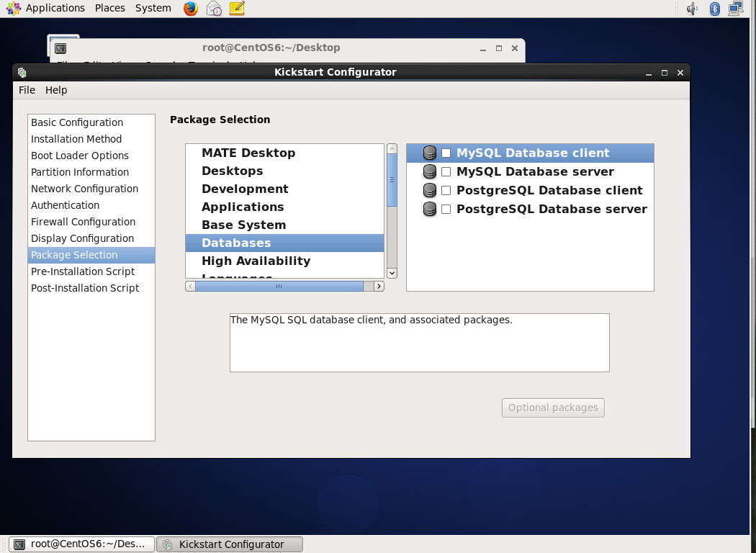Select the Applications package group

285,207
